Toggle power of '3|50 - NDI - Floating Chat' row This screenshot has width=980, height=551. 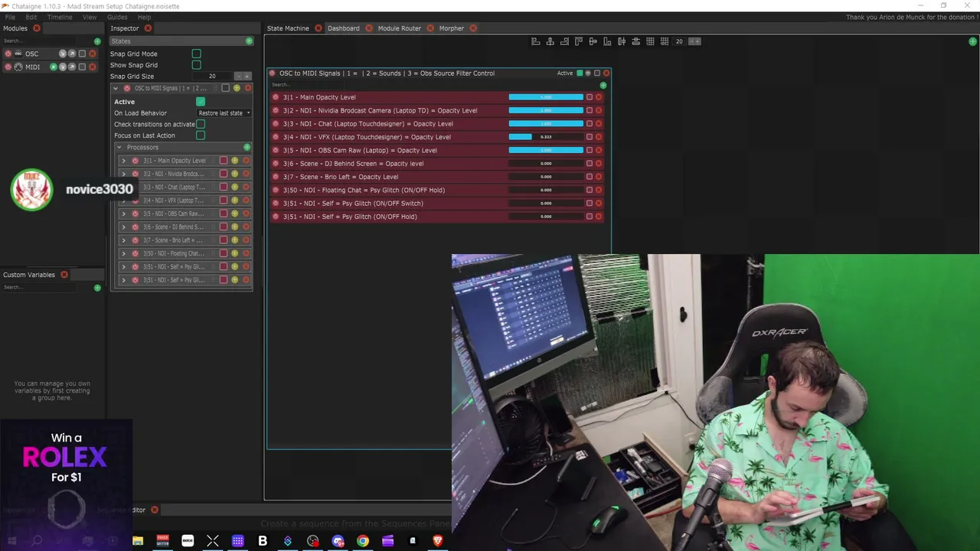click(x=276, y=190)
